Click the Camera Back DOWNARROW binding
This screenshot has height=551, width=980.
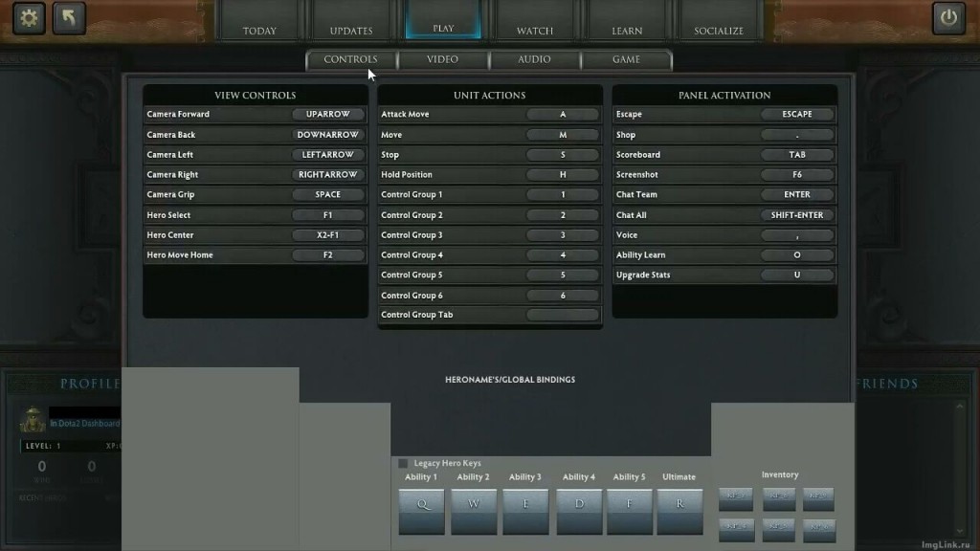tap(328, 135)
